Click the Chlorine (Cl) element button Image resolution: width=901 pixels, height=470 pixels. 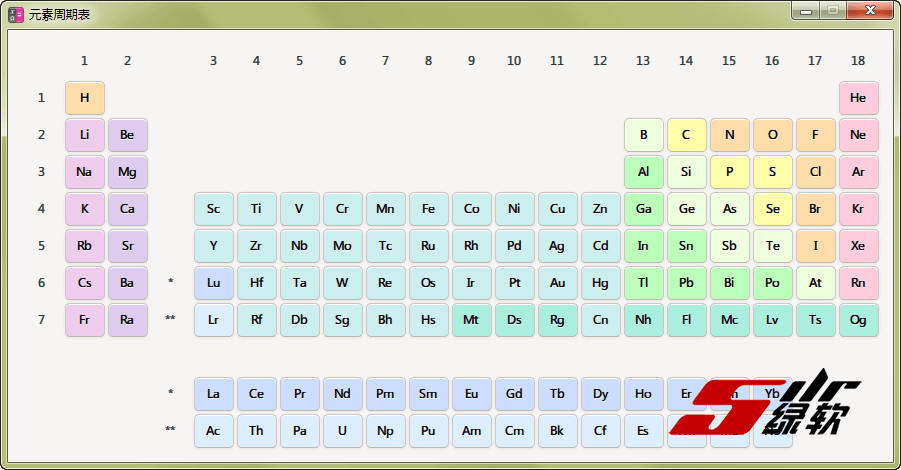pyautogui.click(x=815, y=172)
